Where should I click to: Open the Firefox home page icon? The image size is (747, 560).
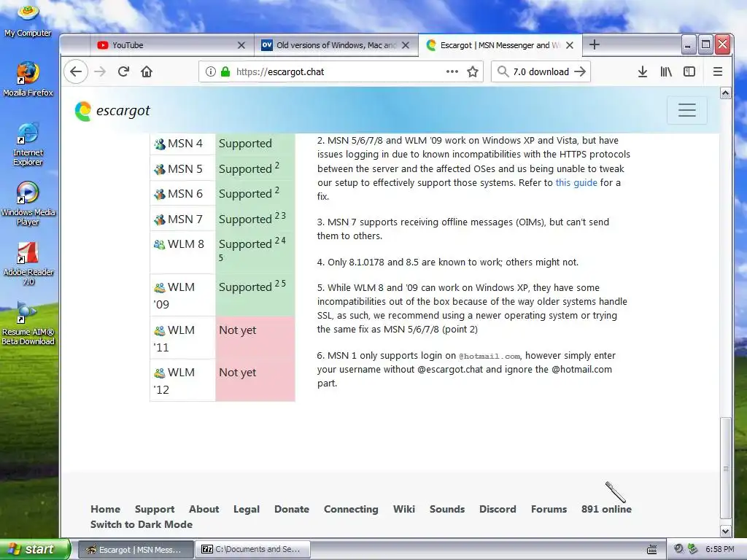[147, 72]
